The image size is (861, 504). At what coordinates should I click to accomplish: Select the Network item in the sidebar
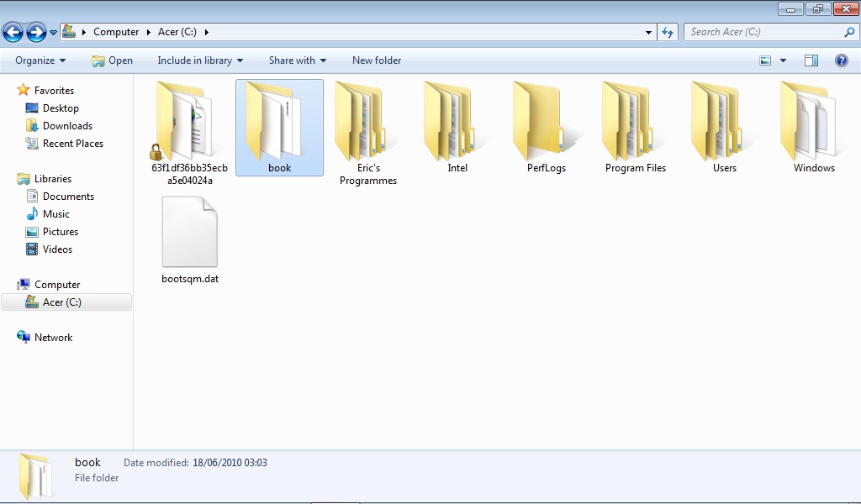point(53,337)
